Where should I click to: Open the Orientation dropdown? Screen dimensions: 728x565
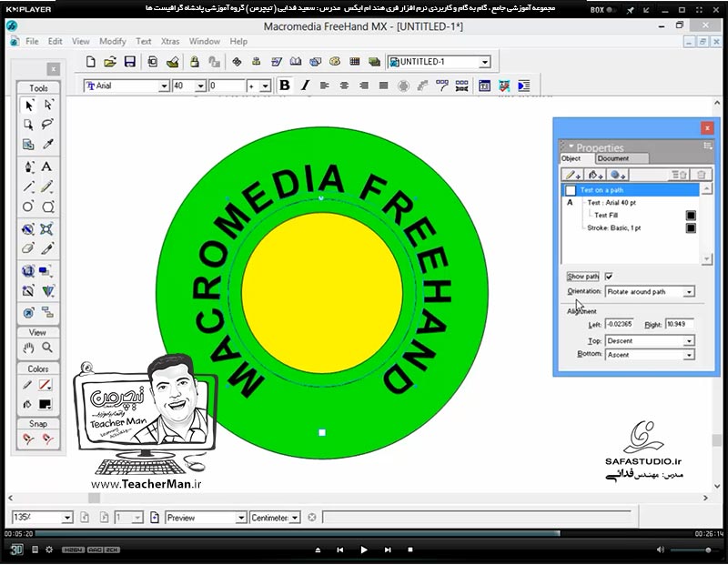click(x=689, y=292)
